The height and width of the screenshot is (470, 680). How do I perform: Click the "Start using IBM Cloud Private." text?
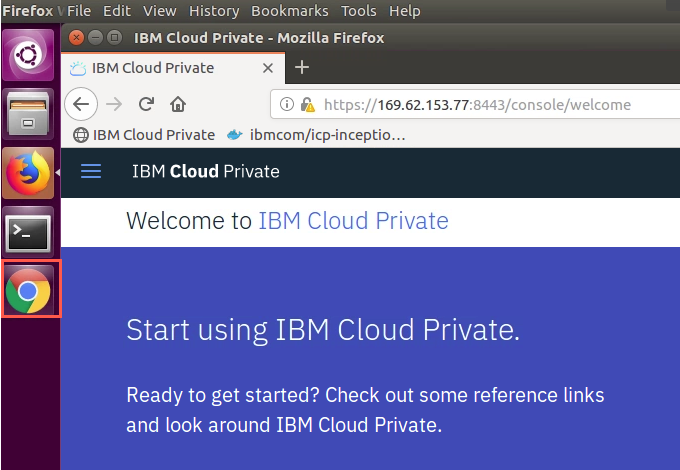pyautogui.click(x=323, y=330)
